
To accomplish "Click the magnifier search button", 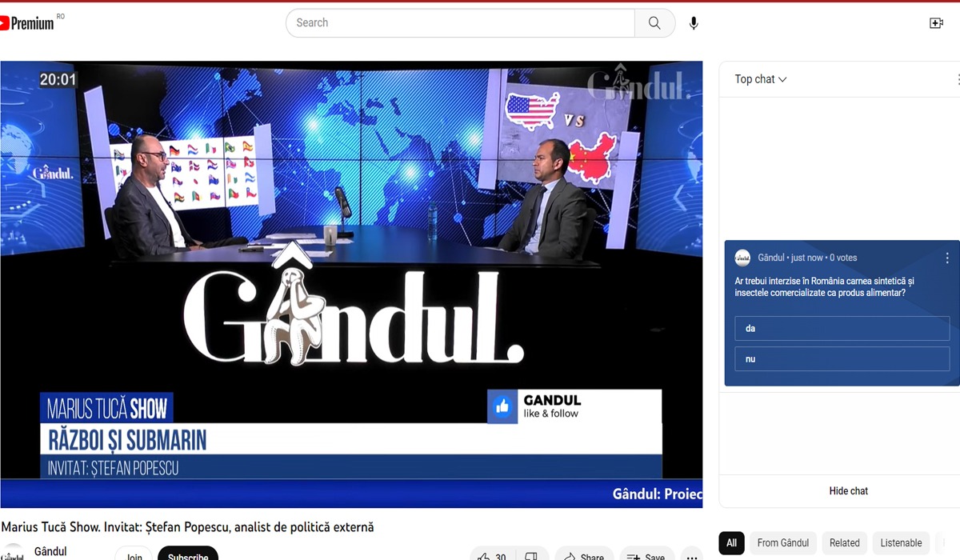I will point(654,23).
